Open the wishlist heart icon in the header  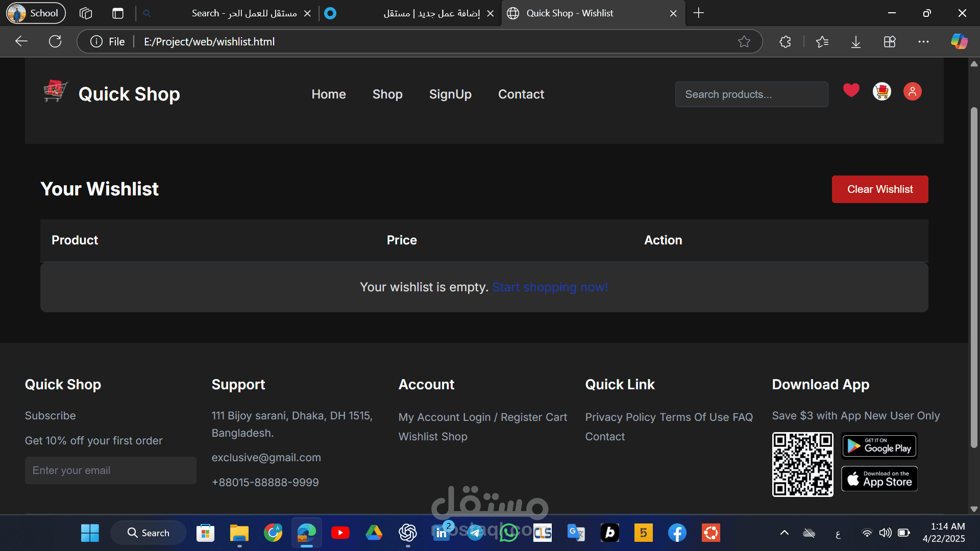point(851,90)
